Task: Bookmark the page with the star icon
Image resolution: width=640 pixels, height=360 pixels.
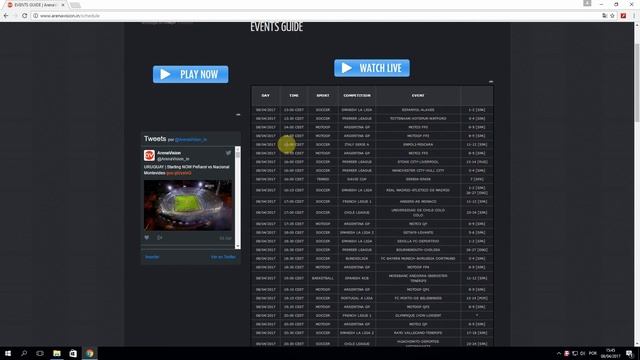Action: click(x=612, y=16)
